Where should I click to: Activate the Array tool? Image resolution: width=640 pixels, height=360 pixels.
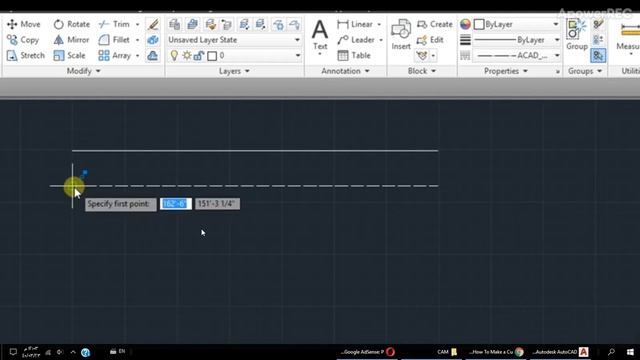click(115, 55)
